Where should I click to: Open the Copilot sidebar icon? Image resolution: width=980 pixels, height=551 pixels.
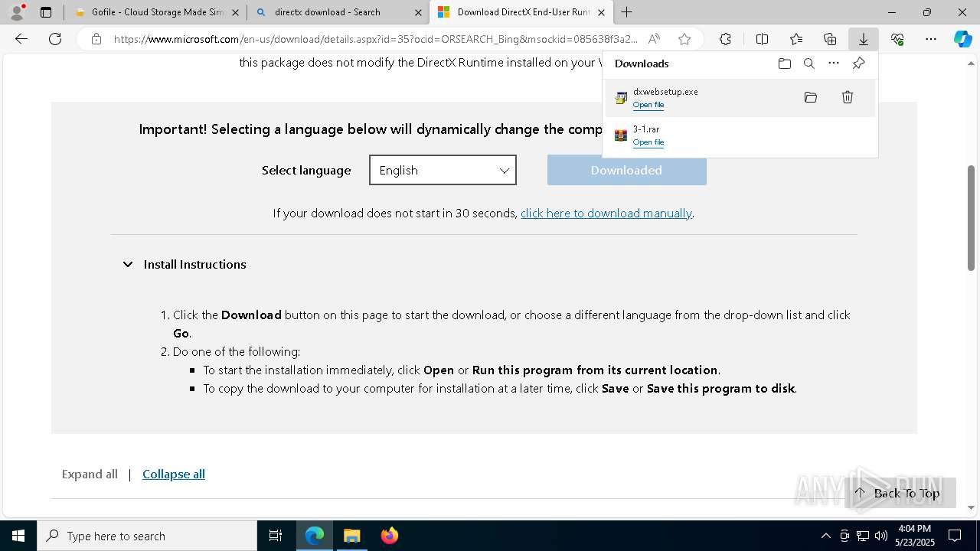[962, 39]
